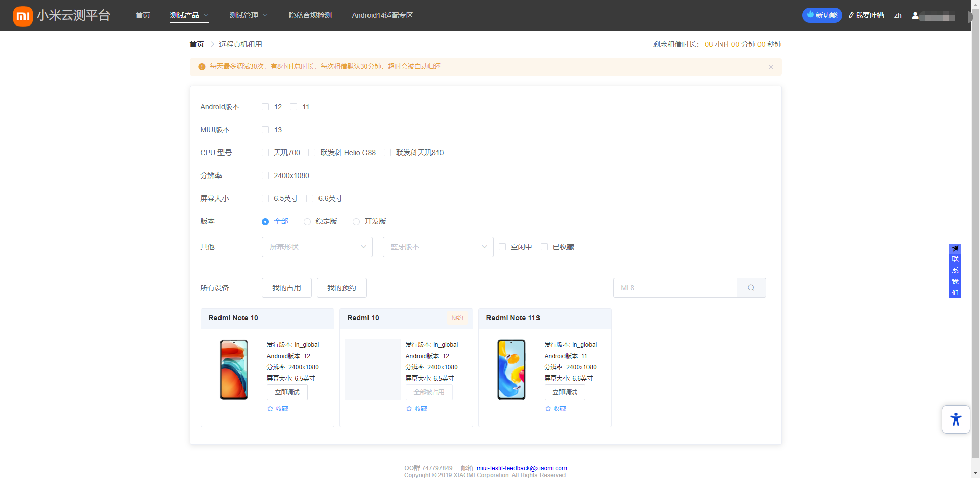Check the MIUI 13 checkbox
The image size is (980, 478).
click(265, 130)
